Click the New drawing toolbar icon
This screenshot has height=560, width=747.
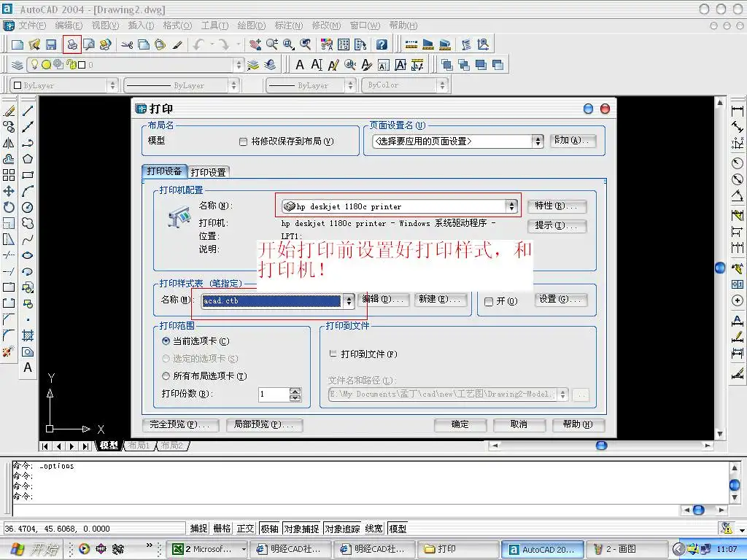point(18,44)
